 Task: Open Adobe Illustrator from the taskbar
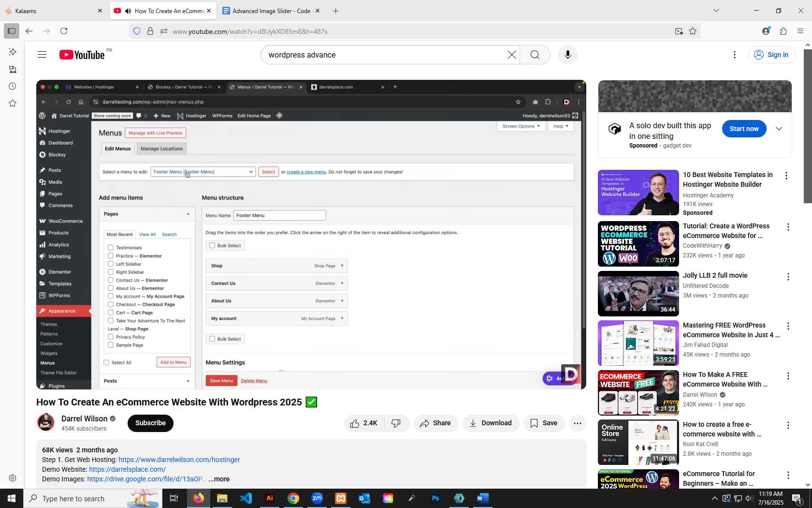tap(270, 498)
